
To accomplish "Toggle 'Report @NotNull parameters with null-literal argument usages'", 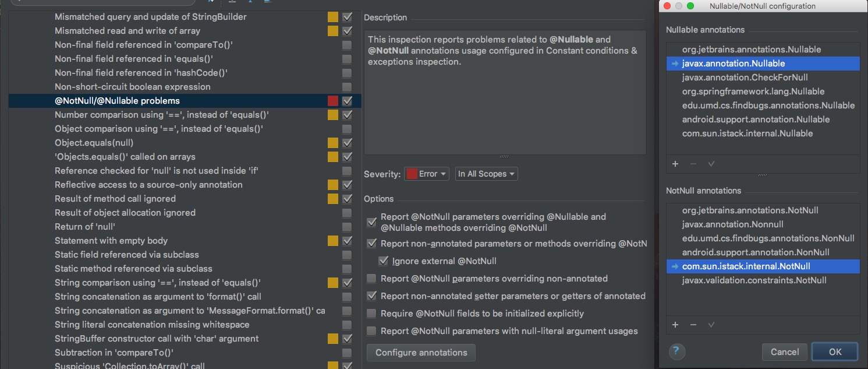I will coord(371,331).
